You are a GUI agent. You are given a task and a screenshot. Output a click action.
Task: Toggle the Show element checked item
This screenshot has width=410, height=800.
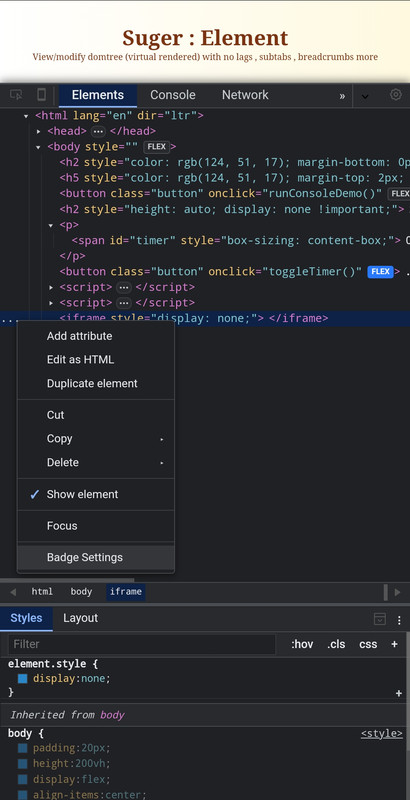click(96, 494)
